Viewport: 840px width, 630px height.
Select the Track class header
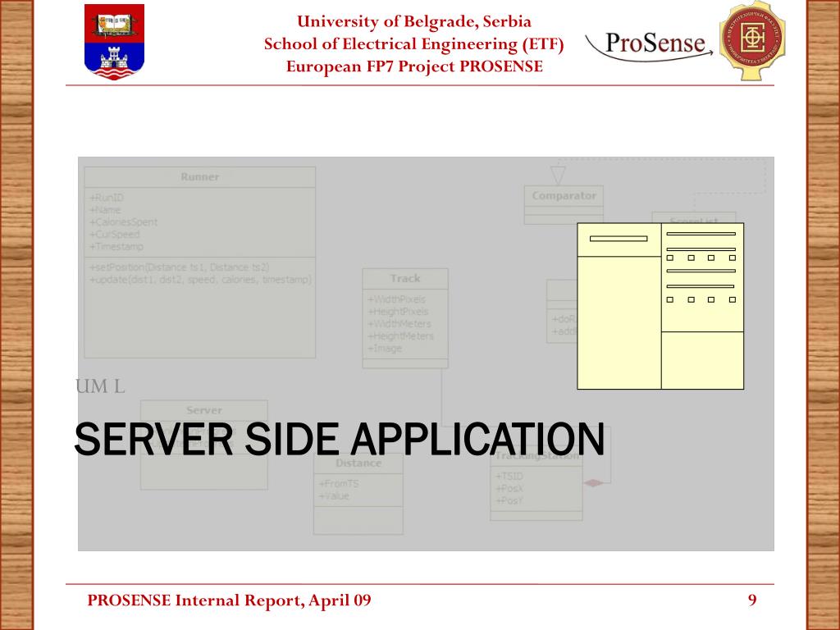tap(405, 279)
